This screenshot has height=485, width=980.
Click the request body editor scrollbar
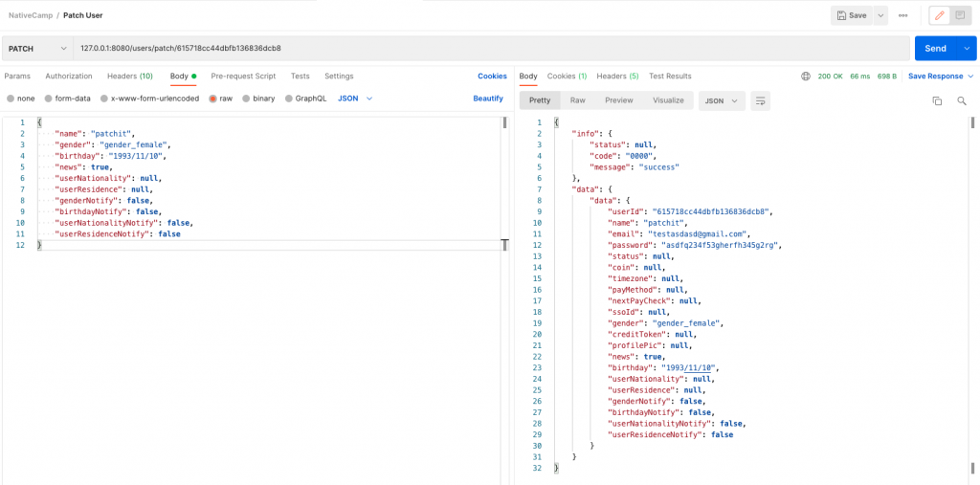504,122
